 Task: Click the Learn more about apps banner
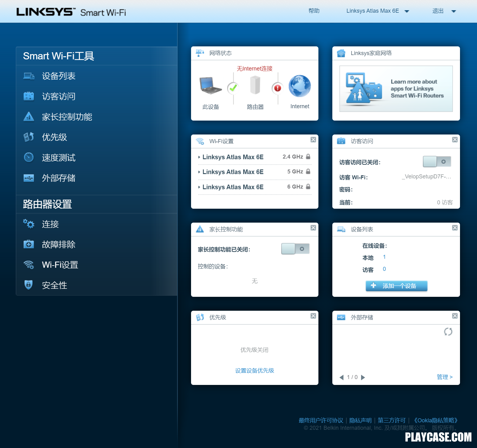pyautogui.click(x=396, y=89)
